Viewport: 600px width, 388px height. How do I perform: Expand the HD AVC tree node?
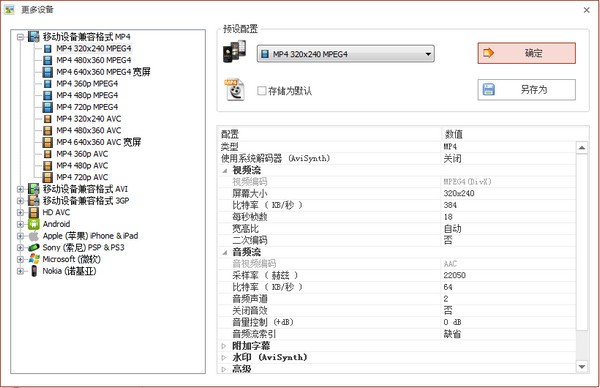[20, 212]
